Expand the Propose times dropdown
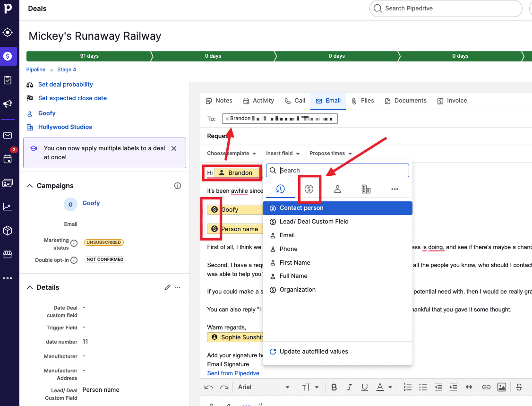Viewport: 532px width, 406px height. [331, 154]
